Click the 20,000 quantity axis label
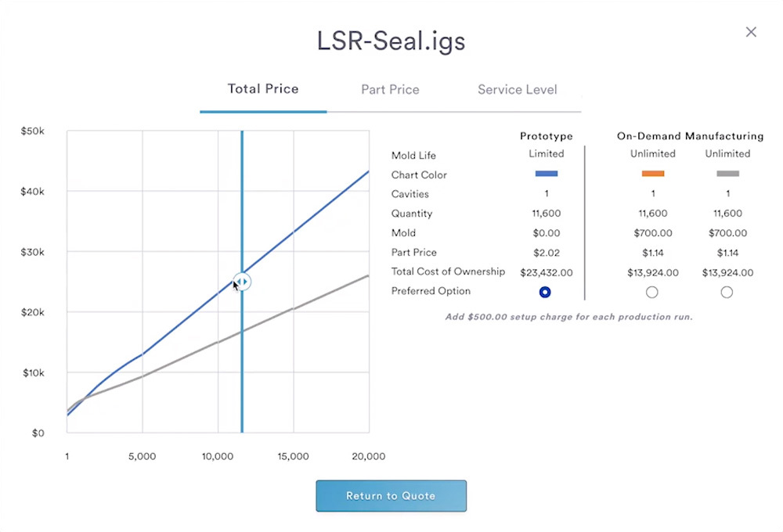Viewport: 783px width, 532px height. point(367,457)
